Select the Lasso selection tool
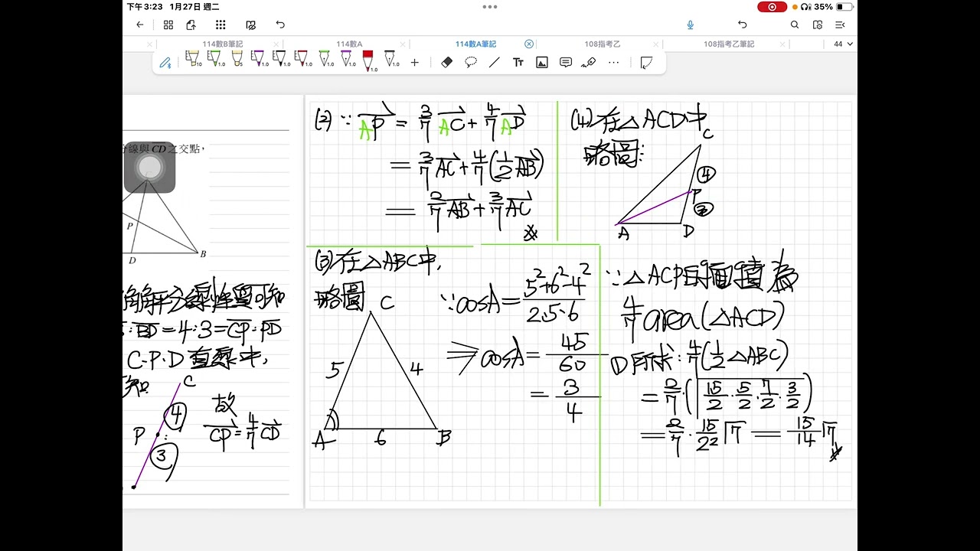The height and width of the screenshot is (551, 980). [471, 63]
